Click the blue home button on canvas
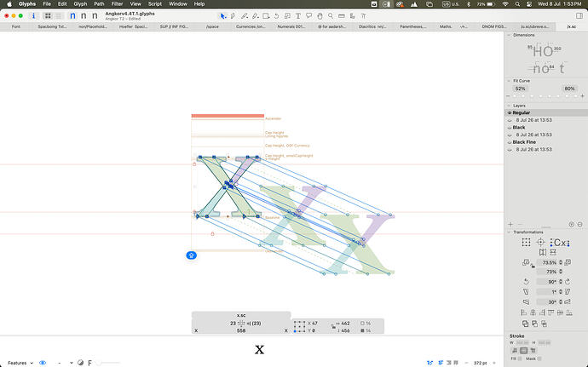The image size is (588, 367). 191,255
